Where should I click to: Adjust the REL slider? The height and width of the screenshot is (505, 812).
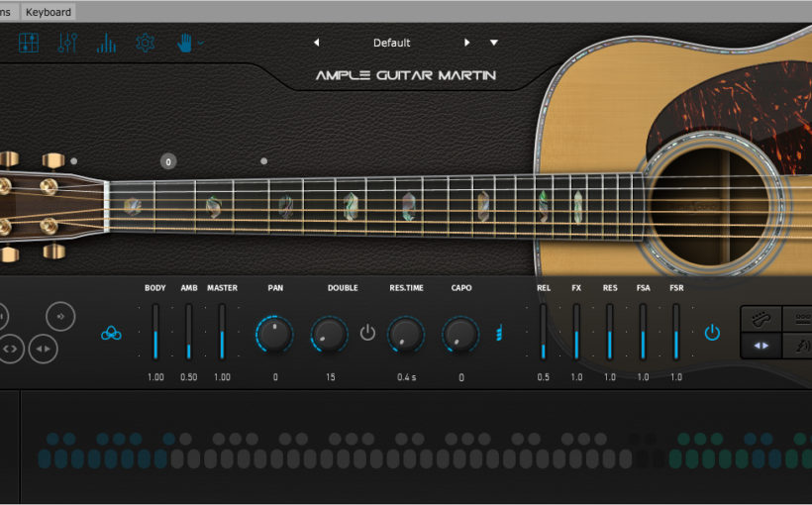544,332
